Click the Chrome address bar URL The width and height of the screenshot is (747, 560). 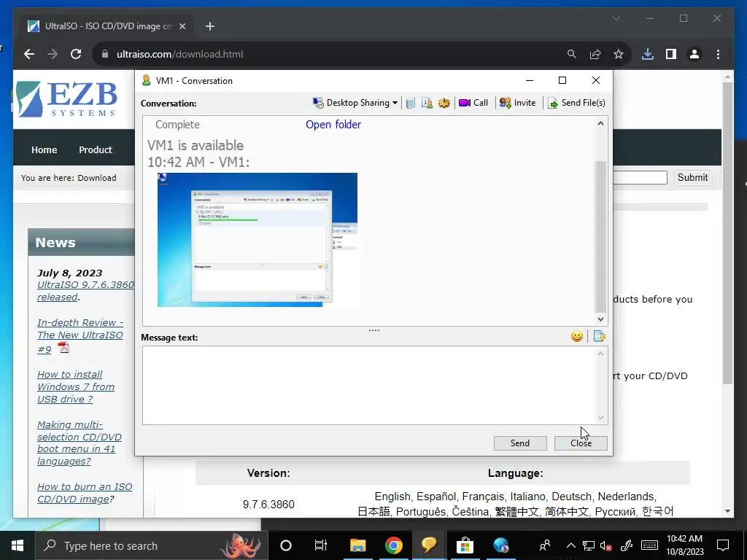pyautogui.click(x=179, y=54)
